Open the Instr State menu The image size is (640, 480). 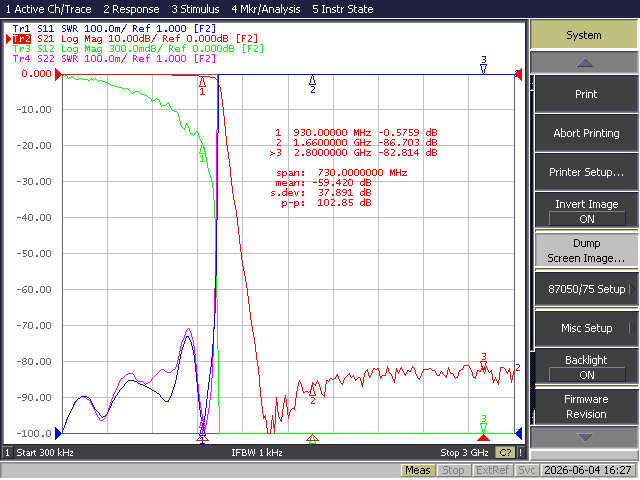(x=342, y=9)
